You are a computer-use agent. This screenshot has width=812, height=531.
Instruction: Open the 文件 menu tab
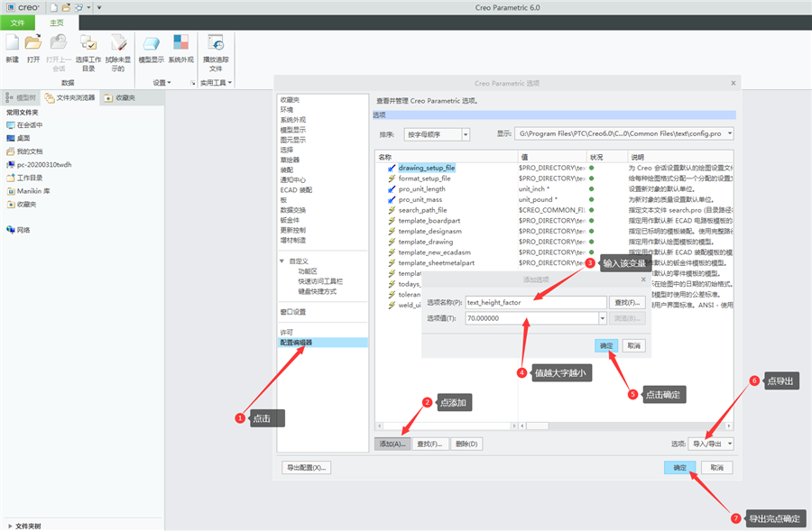point(18,23)
